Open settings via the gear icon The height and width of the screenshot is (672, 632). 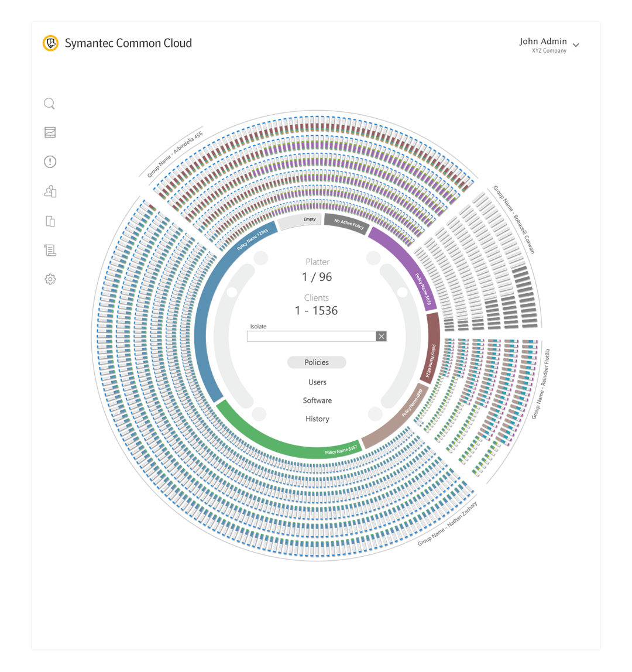(50, 280)
